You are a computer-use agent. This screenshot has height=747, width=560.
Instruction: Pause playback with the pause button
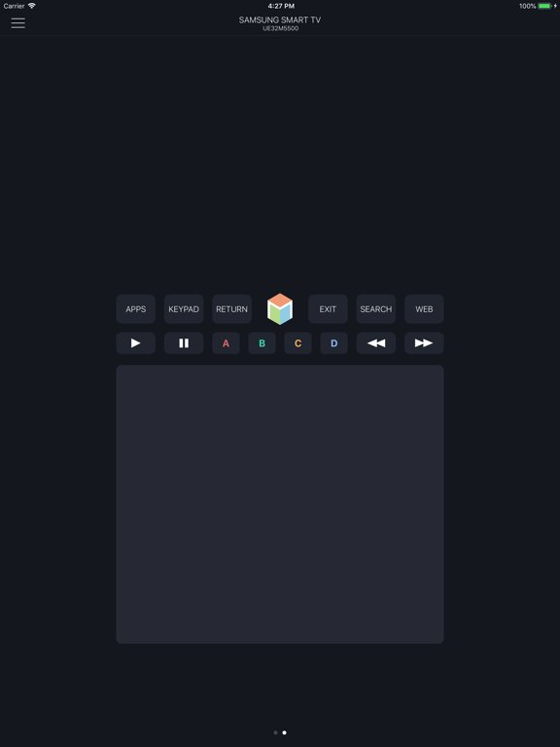tap(184, 343)
